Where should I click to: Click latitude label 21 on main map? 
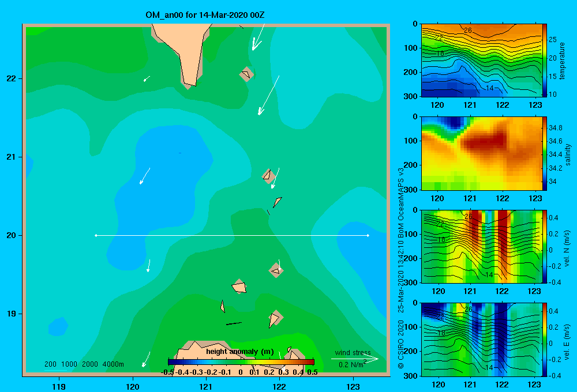(x=12, y=157)
